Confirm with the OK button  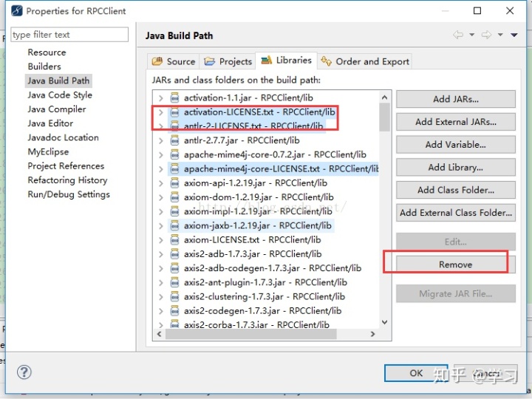[x=416, y=373]
